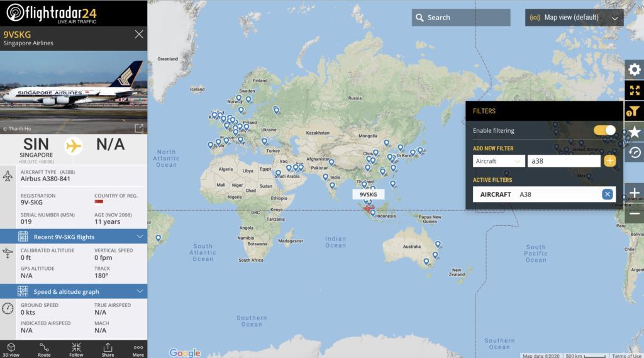The height and width of the screenshot is (358, 644).
Task: Click the Google logo on map
Action: click(x=185, y=353)
